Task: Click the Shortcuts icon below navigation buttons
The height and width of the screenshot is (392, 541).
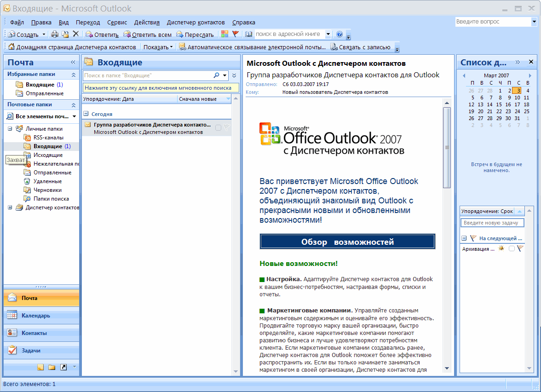Action: (63, 367)
